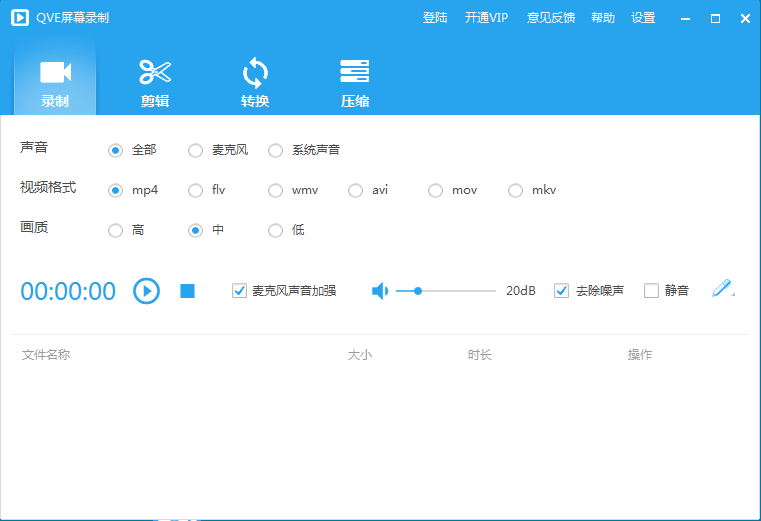Click the 文件名称 column header
The height and width of the screenshot is (521, 761).
pos(46,355)
